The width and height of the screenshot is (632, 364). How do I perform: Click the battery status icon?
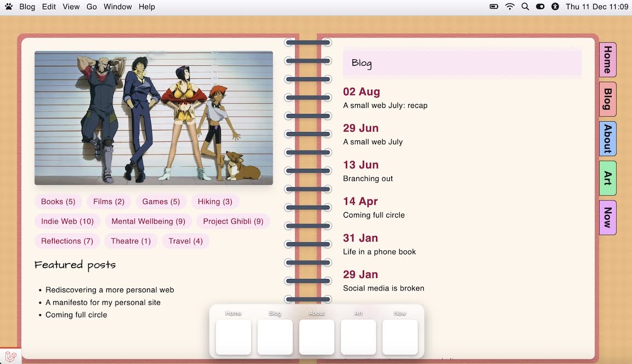(494, 7)
